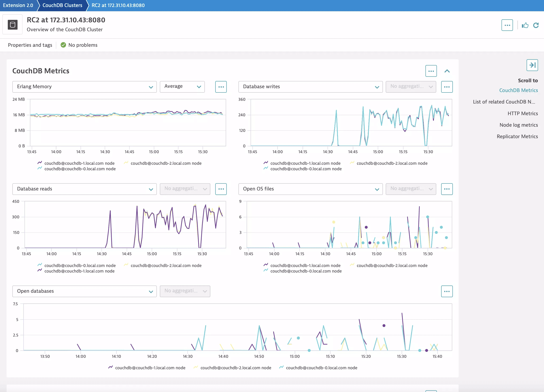Click the thumbs-up feedback icon
The image size is (544, 392).
pos(525,25)
